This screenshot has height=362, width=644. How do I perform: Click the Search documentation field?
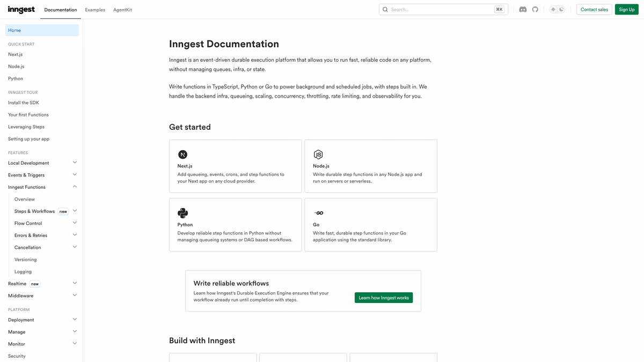coord(443,10)
